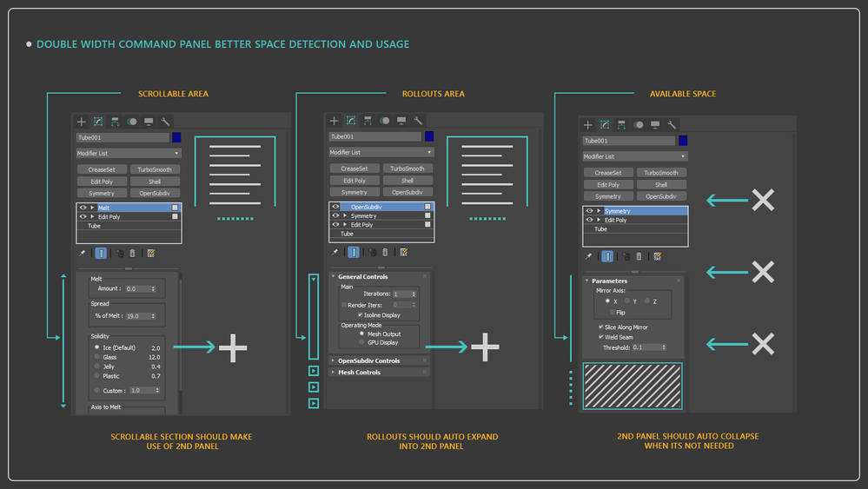Image resolution: width=868 pixels, height=489 pixels.
Task: Open Motion tab in Rollouts Area panel
Action: 384,121
